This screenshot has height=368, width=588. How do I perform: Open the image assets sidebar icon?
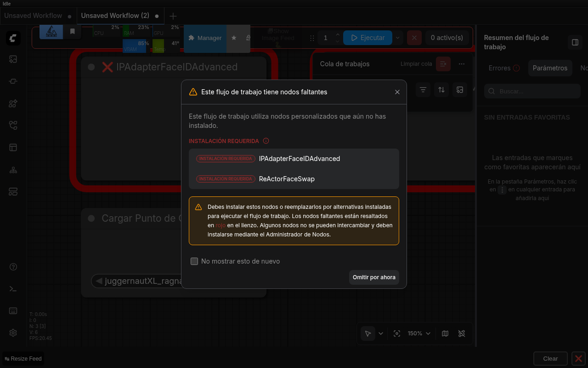pos(13,59)
